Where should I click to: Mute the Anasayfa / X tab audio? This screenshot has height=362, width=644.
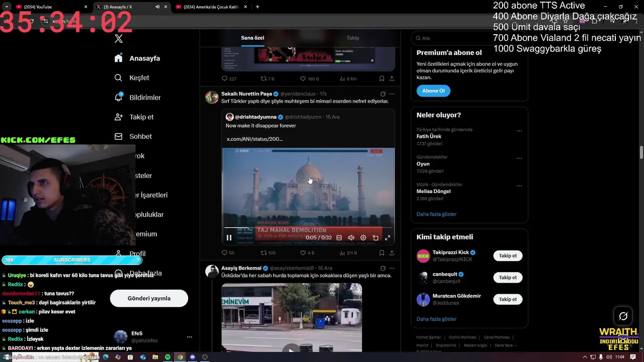coord(157,7)
